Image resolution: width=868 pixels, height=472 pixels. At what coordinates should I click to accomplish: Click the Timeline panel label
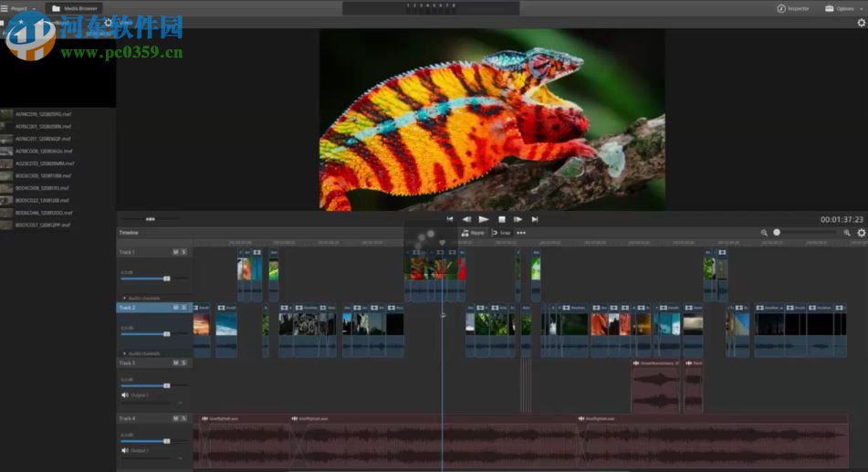(x=129, y=233)
